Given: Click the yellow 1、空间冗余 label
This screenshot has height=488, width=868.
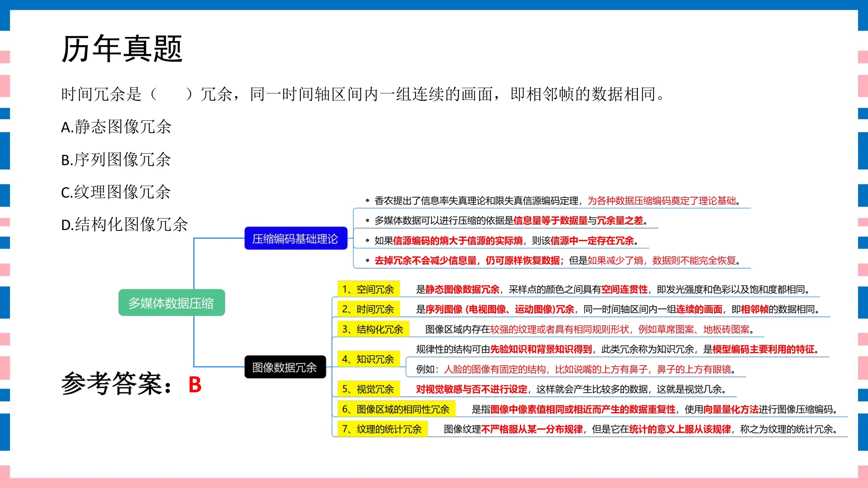Looking at the screenshot, I should tap(368, 289).
